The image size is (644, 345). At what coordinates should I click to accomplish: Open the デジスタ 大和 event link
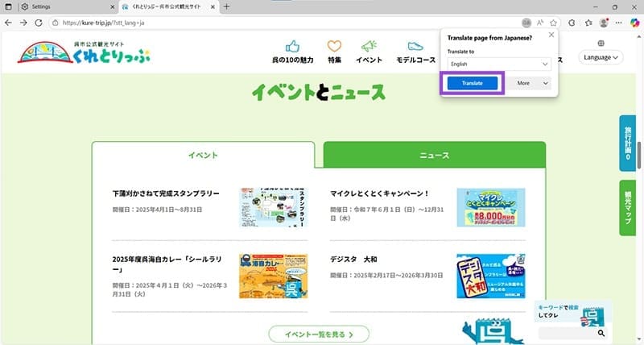(353, 260)
